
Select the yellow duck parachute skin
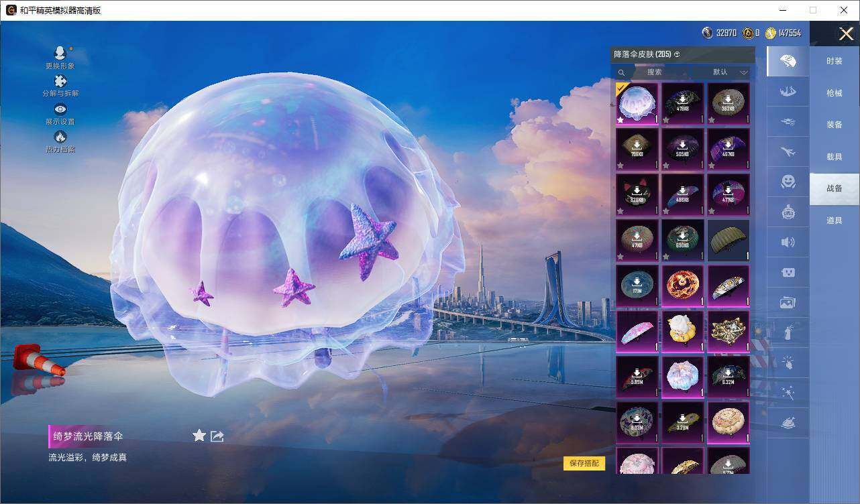(x=683, y=332)
